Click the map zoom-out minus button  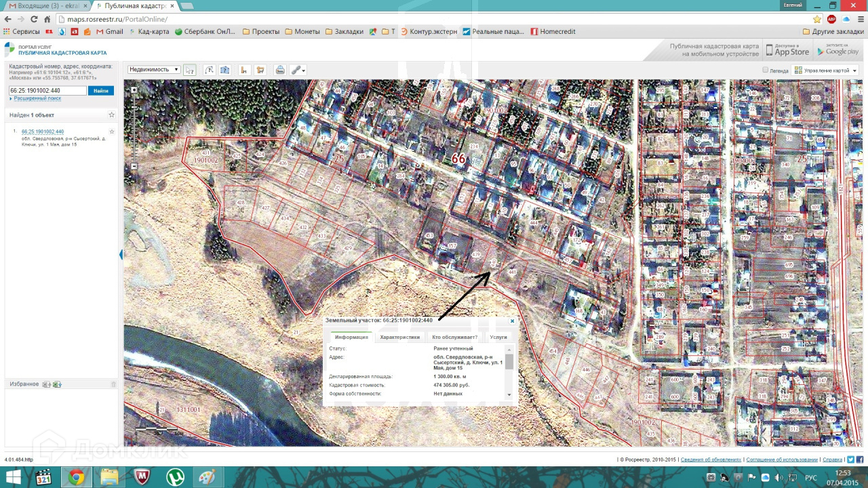coord(134,166)
